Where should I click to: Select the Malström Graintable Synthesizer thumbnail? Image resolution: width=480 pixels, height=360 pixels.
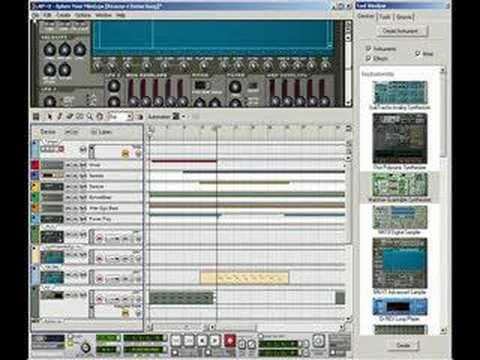[x=400, y=184]
